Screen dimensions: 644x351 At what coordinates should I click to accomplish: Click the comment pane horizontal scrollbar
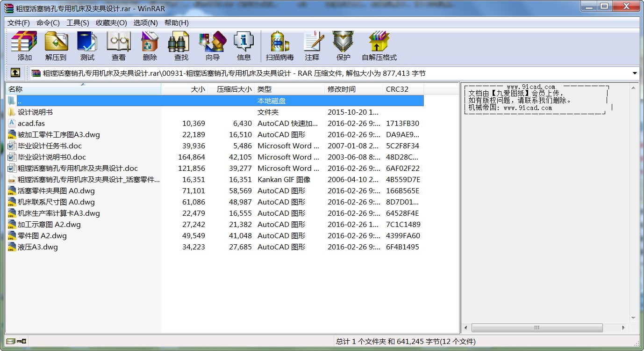537,328
